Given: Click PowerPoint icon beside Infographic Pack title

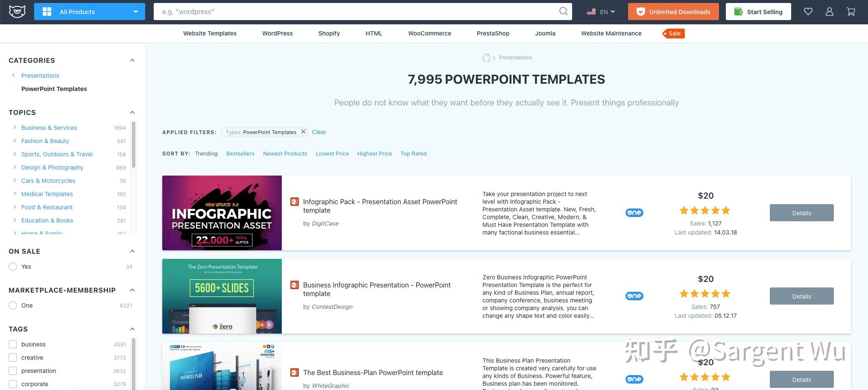Looking at the screenshot, I should click(294, 202).
